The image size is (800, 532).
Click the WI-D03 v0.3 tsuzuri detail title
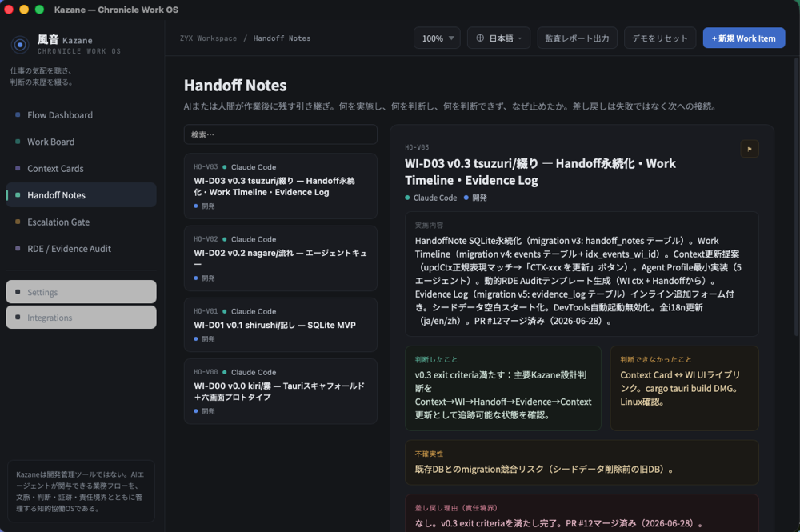coord(540,172)
